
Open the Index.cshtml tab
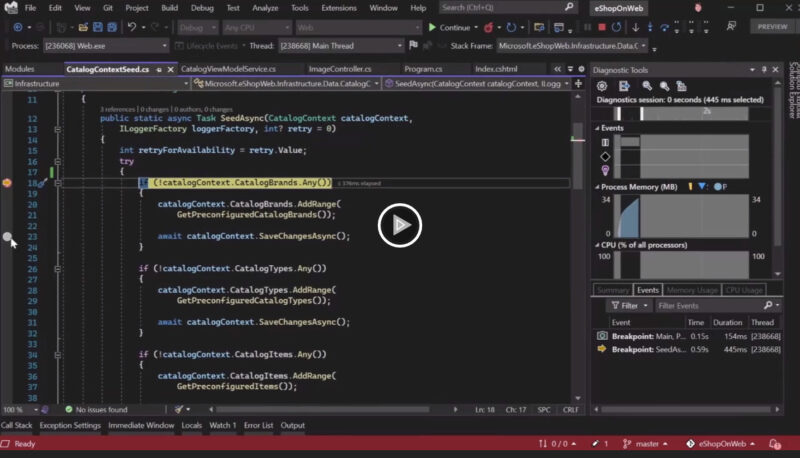496,69
